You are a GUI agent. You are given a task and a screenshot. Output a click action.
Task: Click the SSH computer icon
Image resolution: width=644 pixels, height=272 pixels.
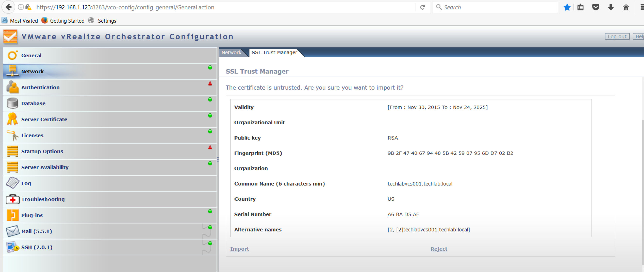coord(12,247)
